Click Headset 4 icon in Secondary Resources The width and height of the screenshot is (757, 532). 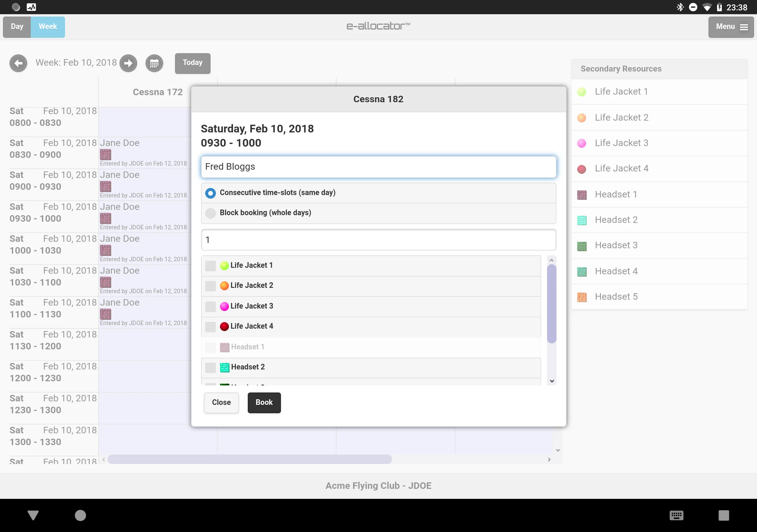pos(582,272)
